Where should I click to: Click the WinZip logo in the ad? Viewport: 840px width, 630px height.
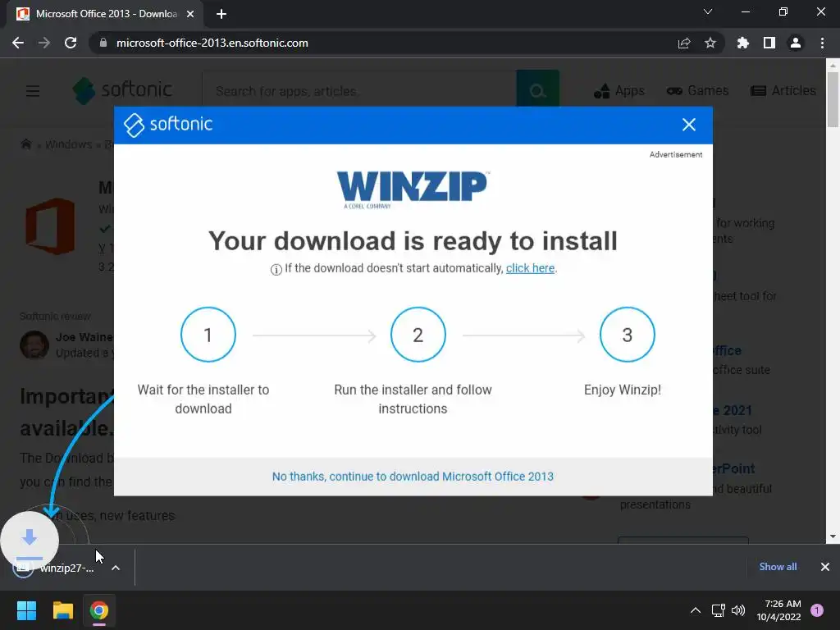click(413, 189)
